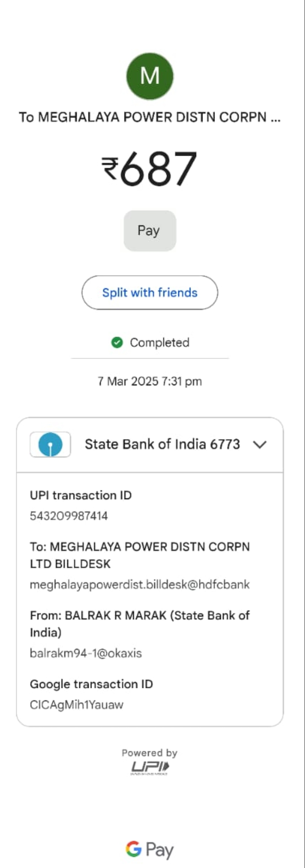Click the meghalayapowerdist.billdesk@hdfcbank UPI address
305x868 pixels.
click(x=140, y=584)
